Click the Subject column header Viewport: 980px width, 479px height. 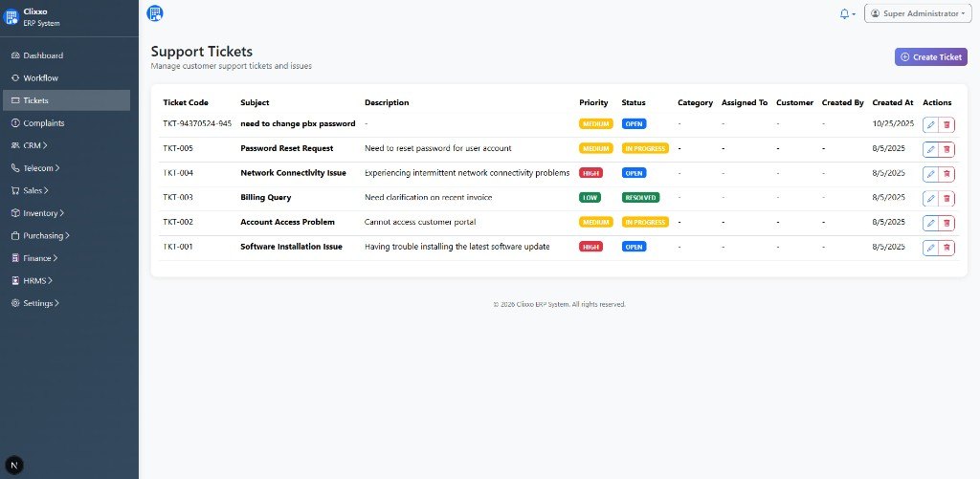255,102
